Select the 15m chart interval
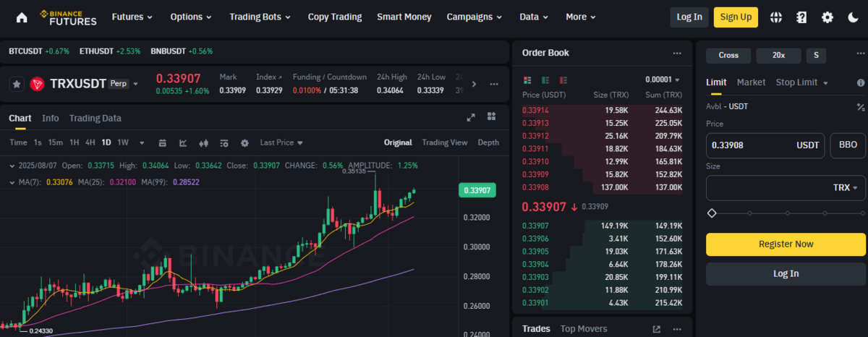 click(x=56, y=142)
